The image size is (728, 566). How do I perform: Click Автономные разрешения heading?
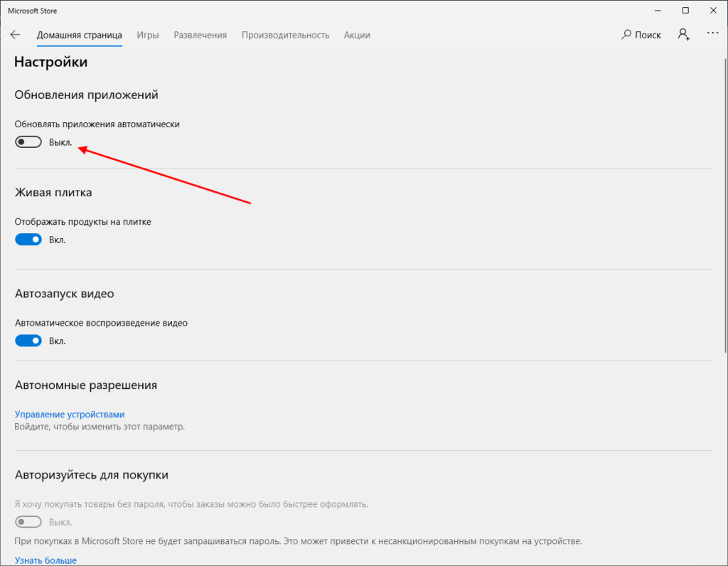coord(86,385)
